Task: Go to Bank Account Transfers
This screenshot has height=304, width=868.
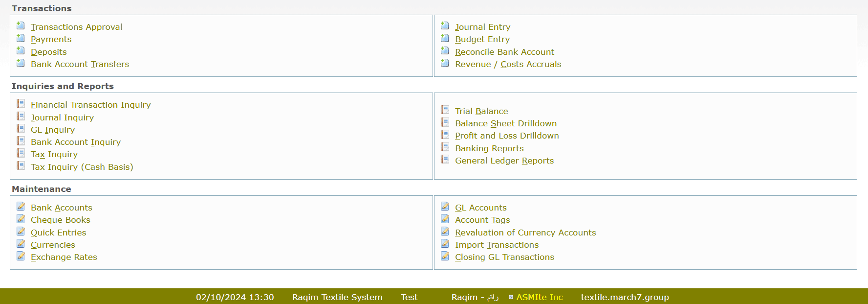Action: (x=80, y=64)
